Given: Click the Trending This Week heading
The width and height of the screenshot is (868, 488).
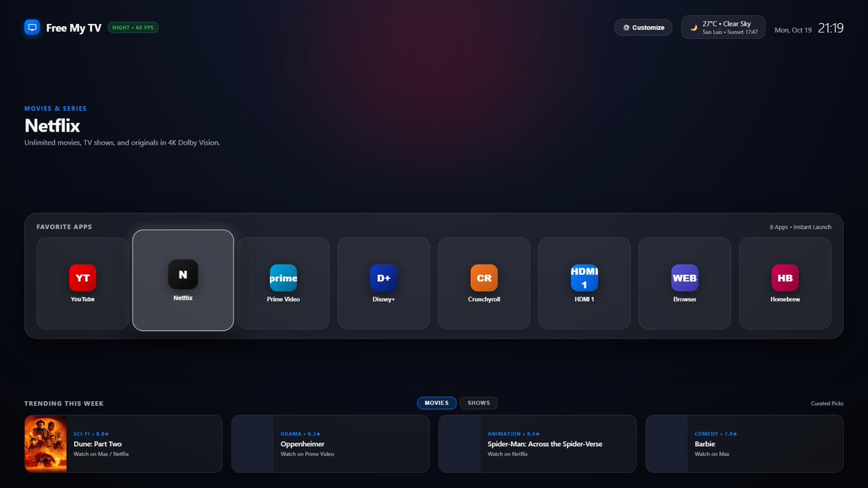Looking at the screenshot, I should 64,403.
